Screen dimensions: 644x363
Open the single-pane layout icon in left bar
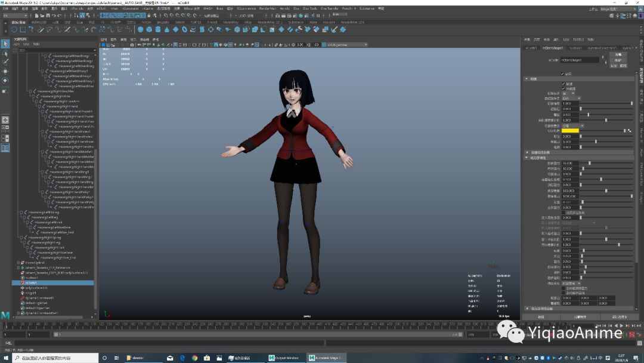click(x=5, y=120)
